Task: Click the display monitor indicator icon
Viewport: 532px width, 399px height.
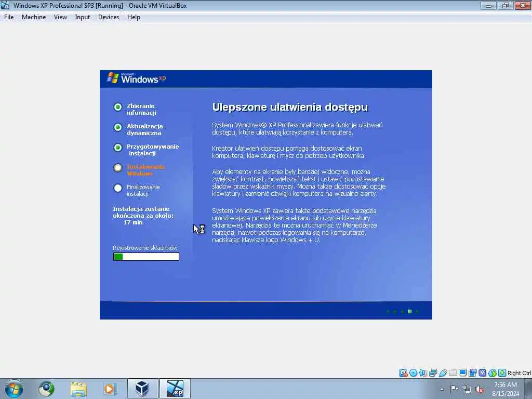Action: click(x=462, y=373)
